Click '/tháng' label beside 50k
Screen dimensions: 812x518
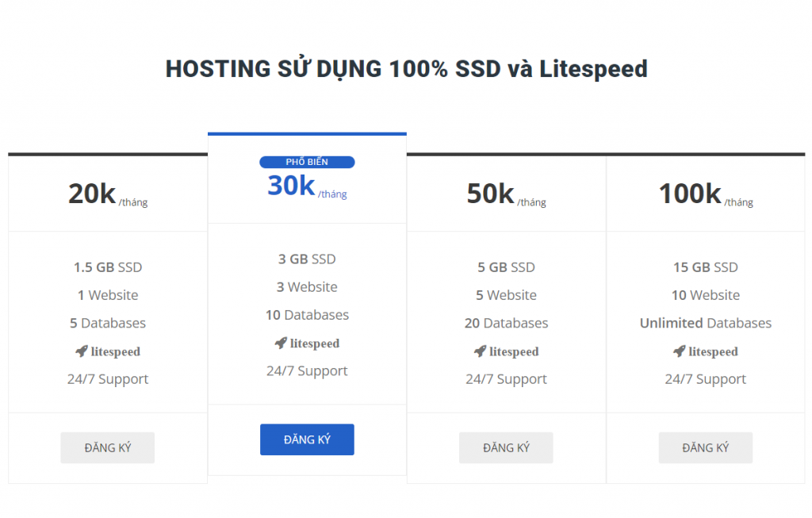pos(531,202)
